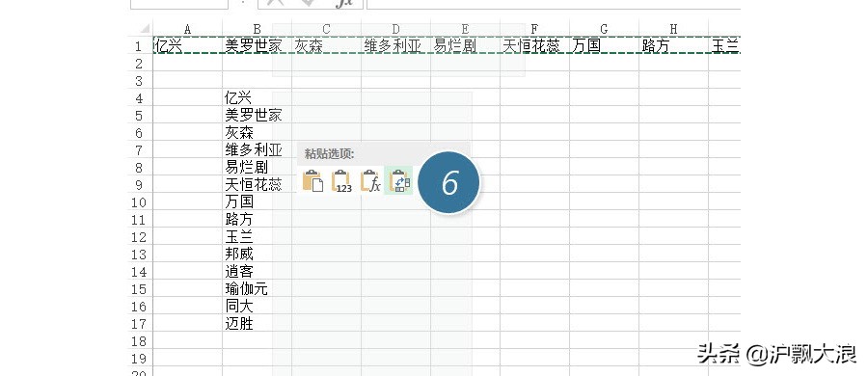Click cell B14 containing 逍客
The image size is (868, 376).
[257, 271]
